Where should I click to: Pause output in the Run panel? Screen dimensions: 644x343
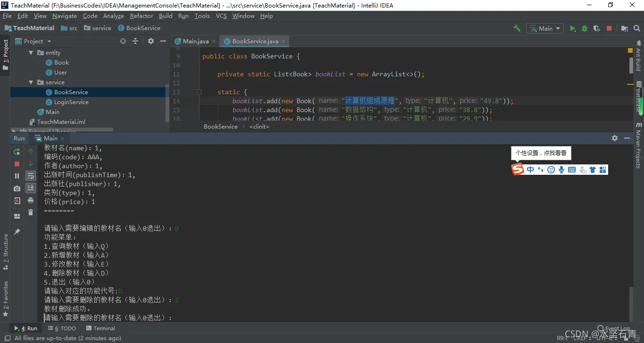(x=17, y=176)
